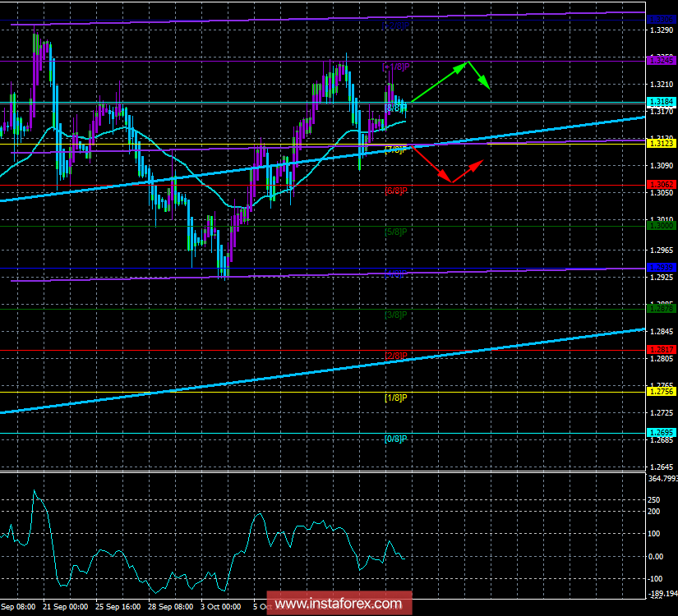Select the red 1.2817 price tag

pyautogui.click(x=661, y=350)
